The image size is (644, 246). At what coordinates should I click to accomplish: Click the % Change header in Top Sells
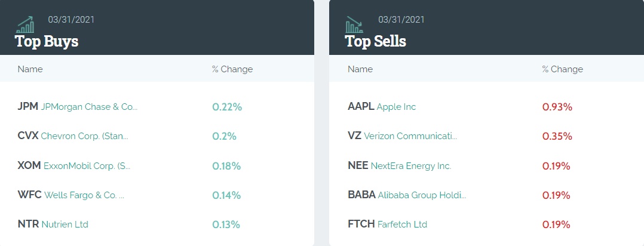pos(562,69)
